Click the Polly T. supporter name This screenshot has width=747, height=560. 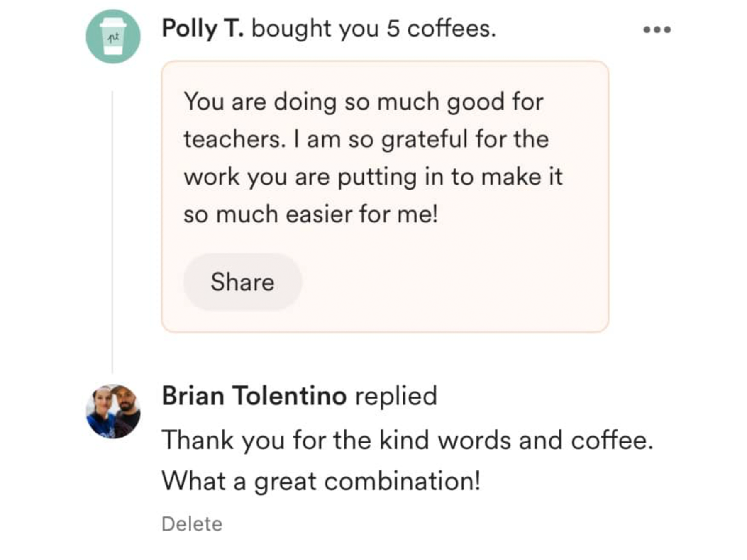pyautogui.click(x=203, y=29)
